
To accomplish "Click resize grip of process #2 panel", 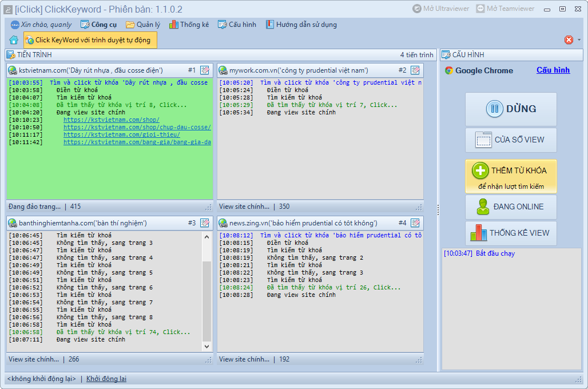I will pyautogui.click(x=419, y=208).
